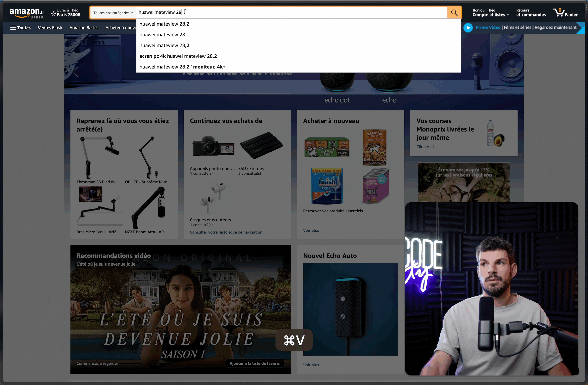Viewport: 588px width, 385px height.
Task: Click the magnifying glass search button
Action: (x=454, y=13)
